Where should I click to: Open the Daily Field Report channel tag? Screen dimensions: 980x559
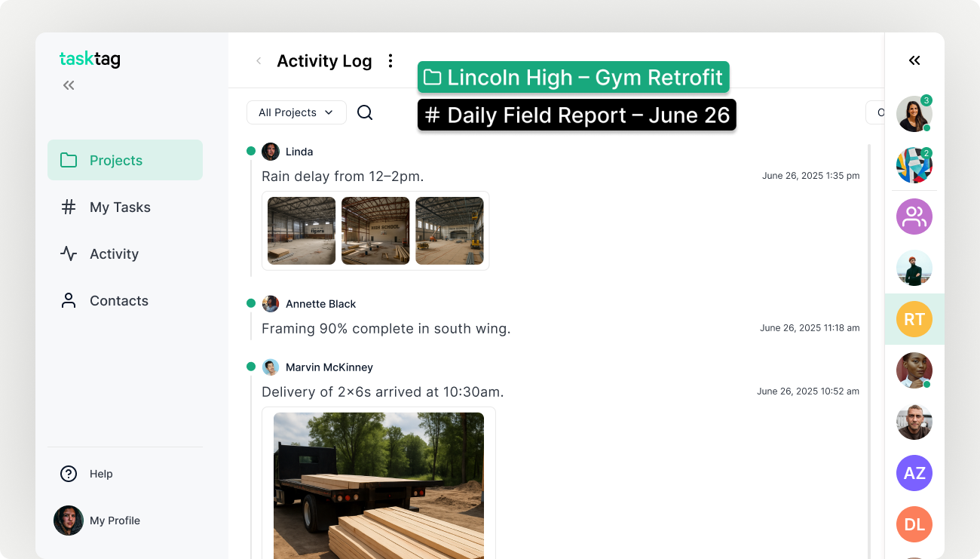click(x=577, y=115)
